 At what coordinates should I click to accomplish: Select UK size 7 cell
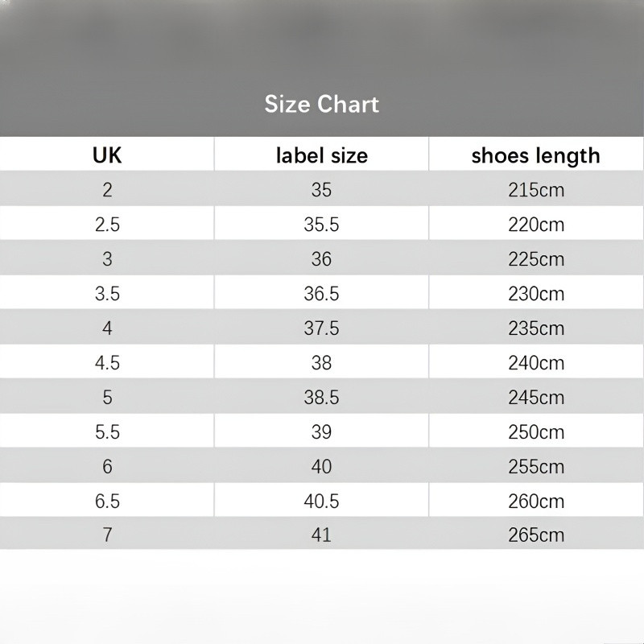click(x=107, y=535)
